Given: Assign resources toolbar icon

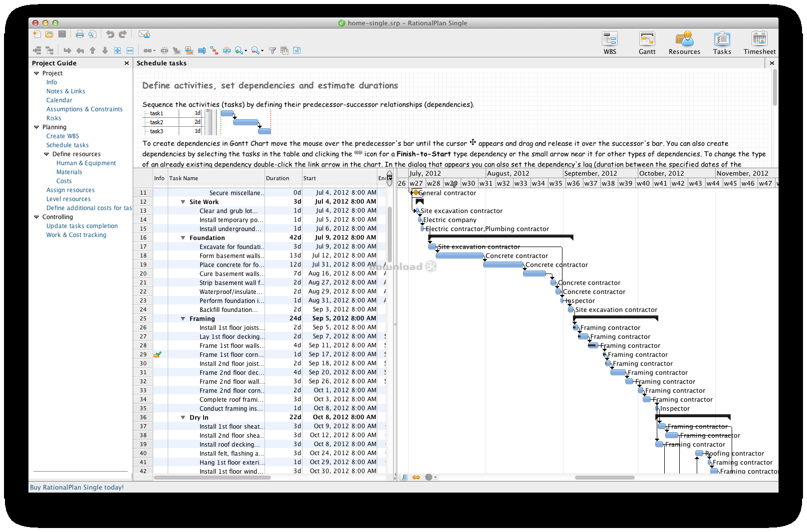Looking at the screenshot, I should click(x=189, y=50).
